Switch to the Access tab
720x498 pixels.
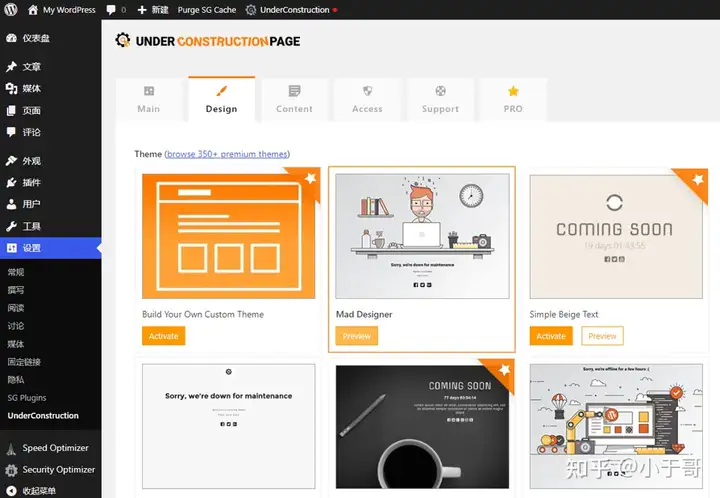[x=367, y=100]
